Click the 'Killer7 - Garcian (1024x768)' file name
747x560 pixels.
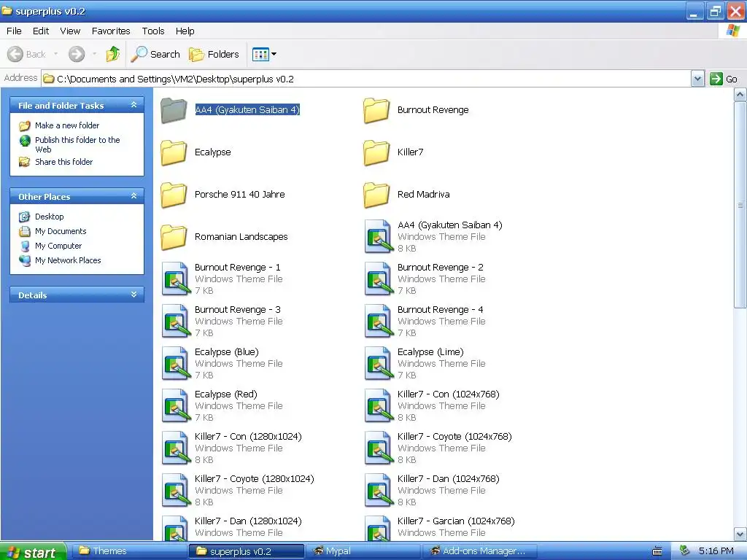pyautogui.click(x=456, y=521)
